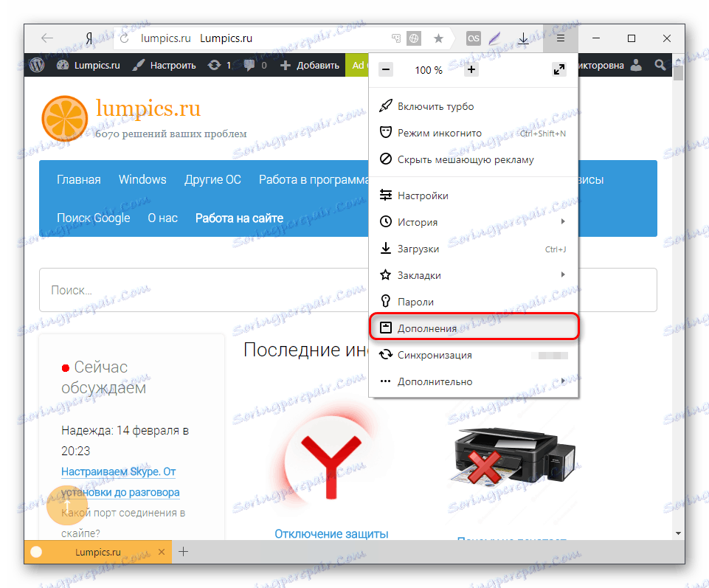
Task: Click the scrollbar down arrow
Action: (x=678, y=533)
